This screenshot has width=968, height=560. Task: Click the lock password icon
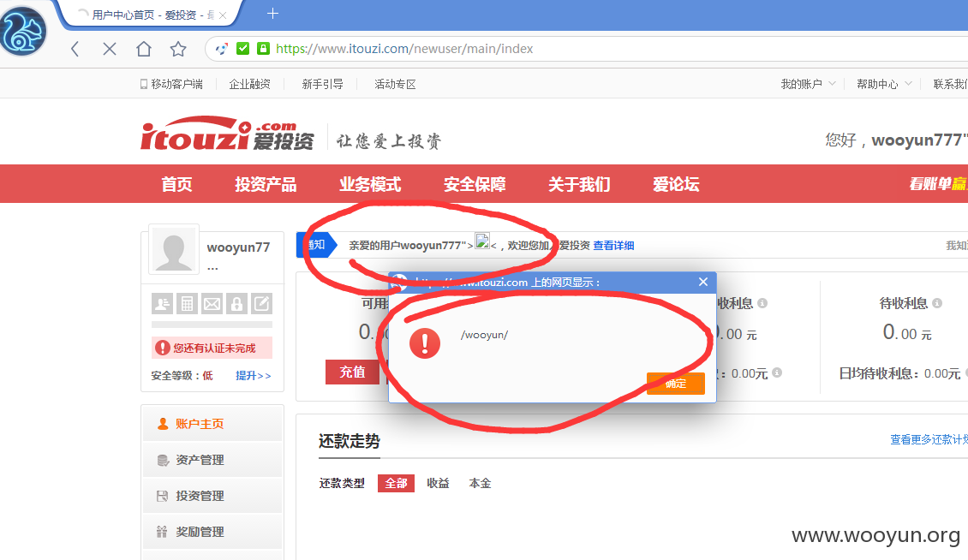click(236, 304)
